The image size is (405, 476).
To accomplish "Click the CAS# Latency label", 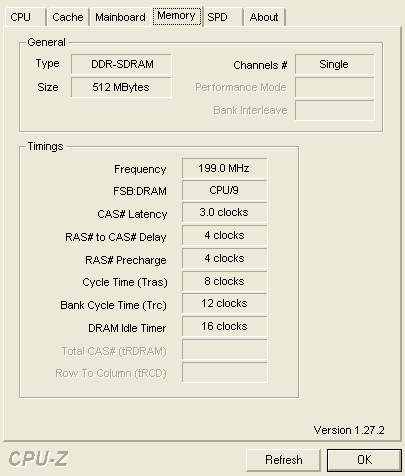I will pyautogui.click(x=132, y=214).
